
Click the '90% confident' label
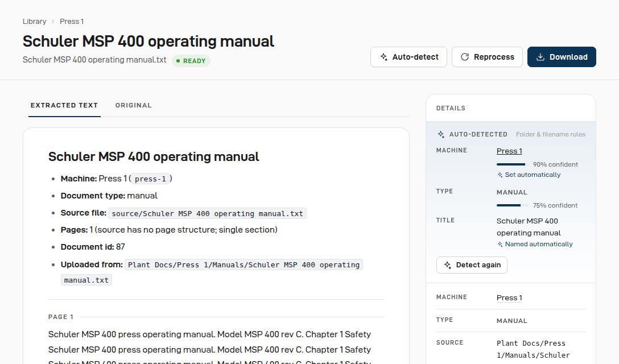(x=555, y=164)
